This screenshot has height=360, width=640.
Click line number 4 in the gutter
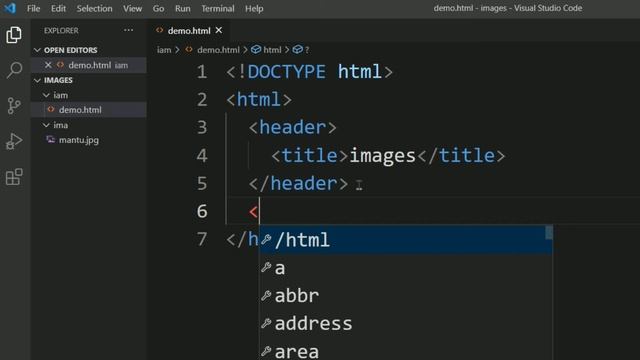[202, 156]
